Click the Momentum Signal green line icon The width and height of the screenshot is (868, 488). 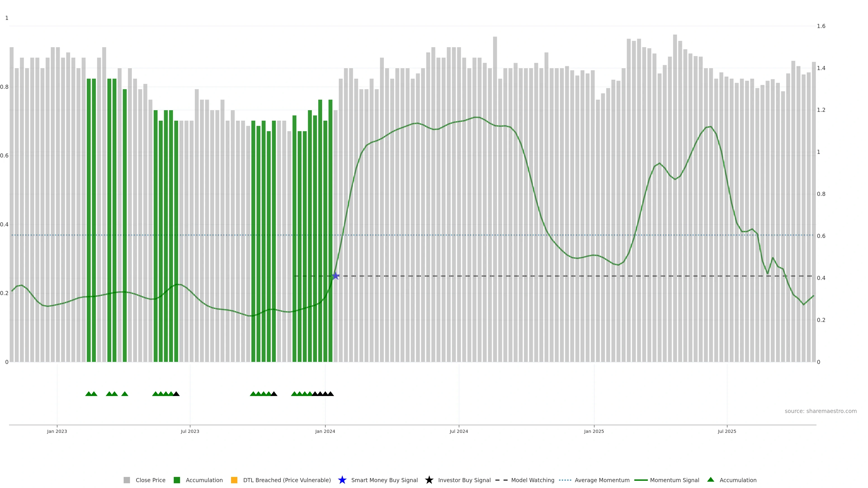pyautogui.click(x=641, y=480)
